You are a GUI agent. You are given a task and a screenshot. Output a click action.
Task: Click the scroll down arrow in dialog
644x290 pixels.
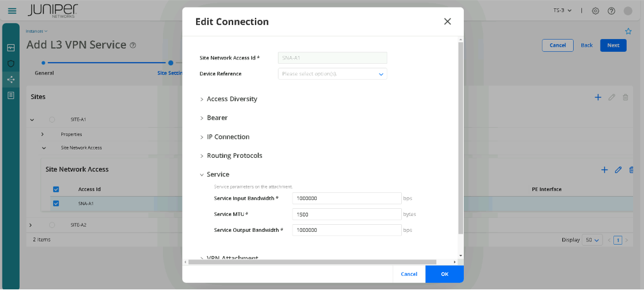coord(461,256)
